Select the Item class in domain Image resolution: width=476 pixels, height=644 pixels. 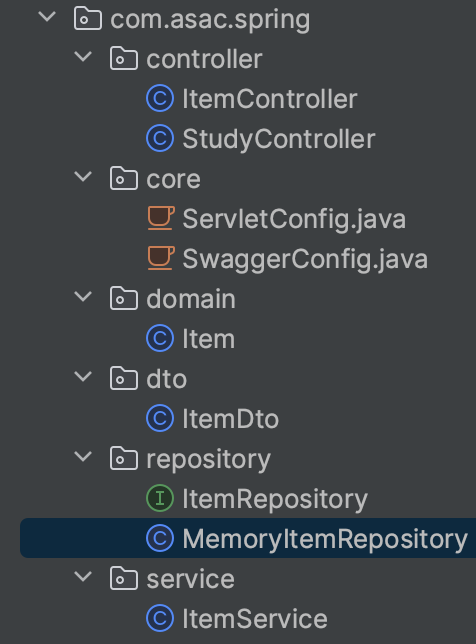click(209, 339)
